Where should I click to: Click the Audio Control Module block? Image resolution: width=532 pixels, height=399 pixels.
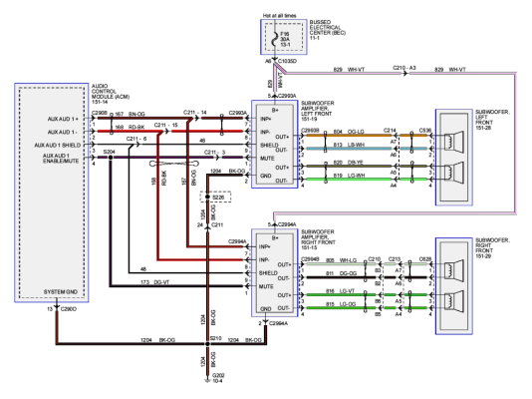tap(52, 193)
